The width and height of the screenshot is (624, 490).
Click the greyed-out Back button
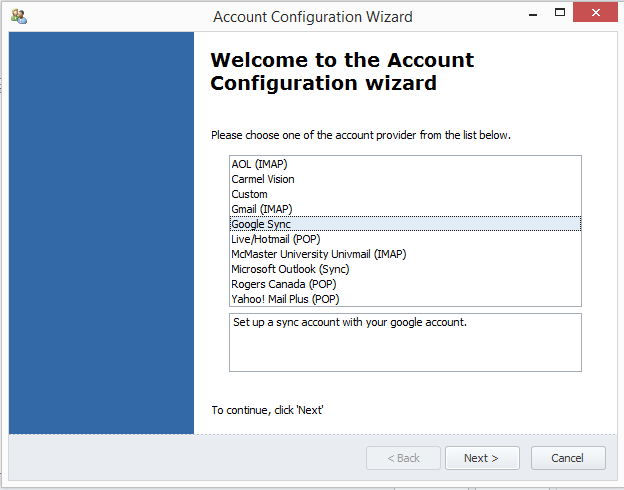pyautogui.click(x=403, y=458)
